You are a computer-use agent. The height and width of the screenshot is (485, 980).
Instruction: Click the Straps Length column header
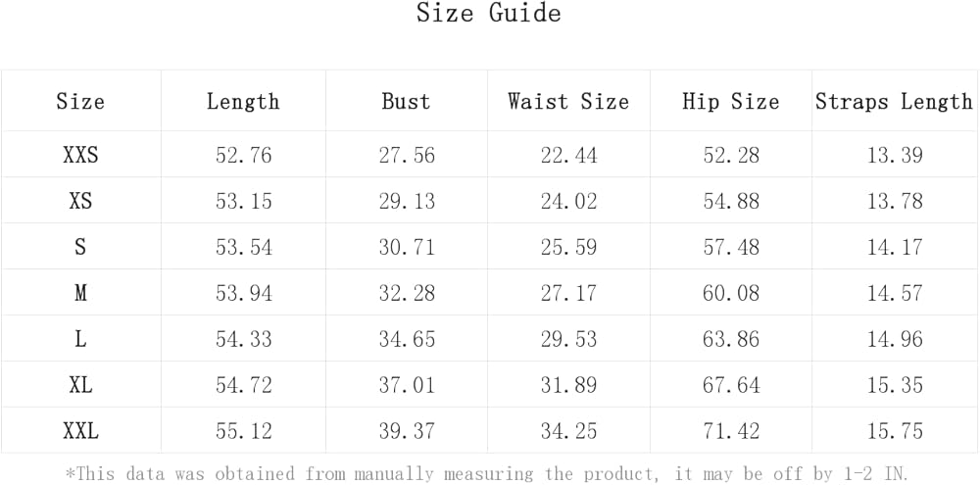pyautogui.click(x=894, y=102)
